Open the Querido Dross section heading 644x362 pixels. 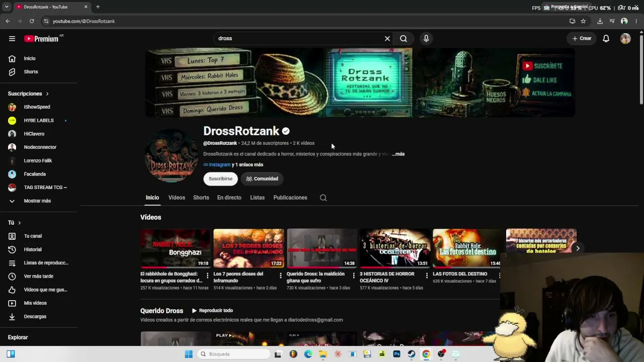(x=162, y=311)
